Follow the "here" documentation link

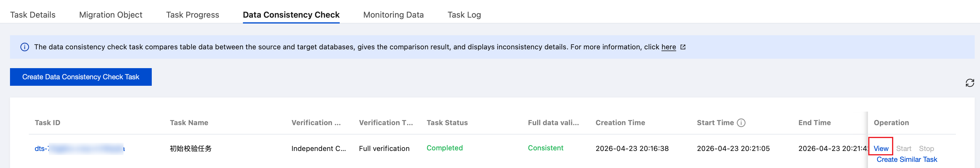click(669, 47)
